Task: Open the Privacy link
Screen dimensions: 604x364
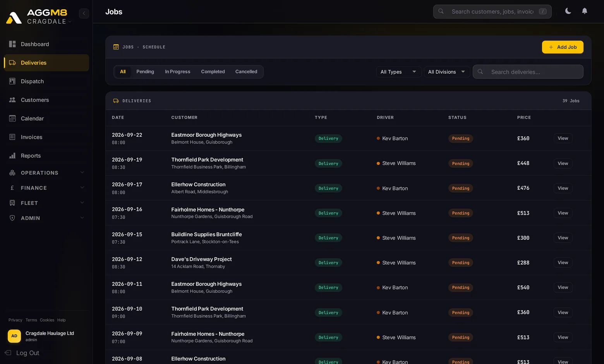Action: click(x=15, y=320)
